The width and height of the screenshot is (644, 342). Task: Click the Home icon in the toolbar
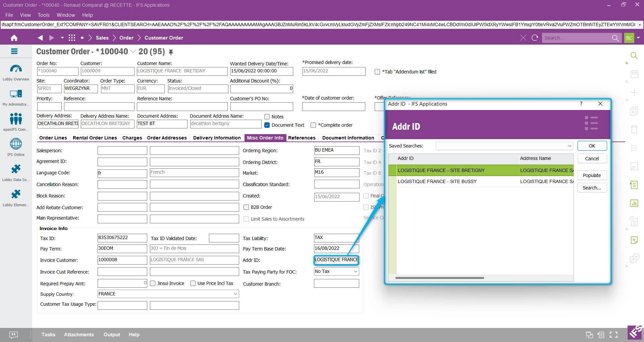14,38
